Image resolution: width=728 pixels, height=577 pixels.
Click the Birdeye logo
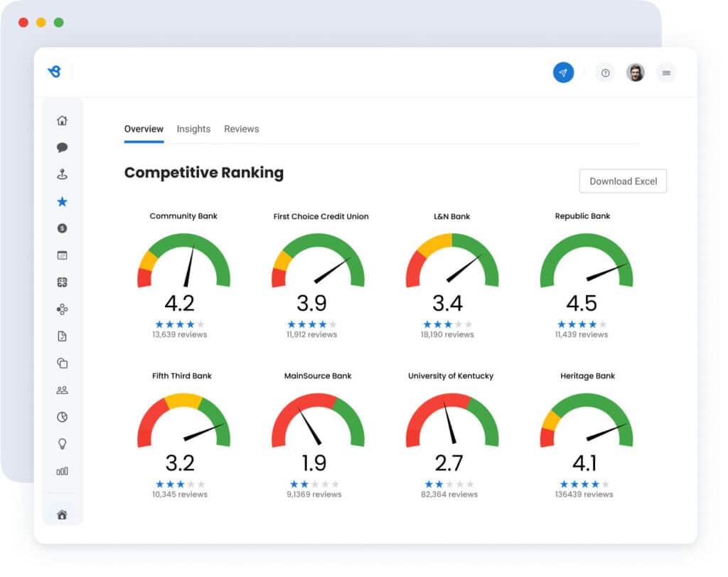click(x=55, y=72)
